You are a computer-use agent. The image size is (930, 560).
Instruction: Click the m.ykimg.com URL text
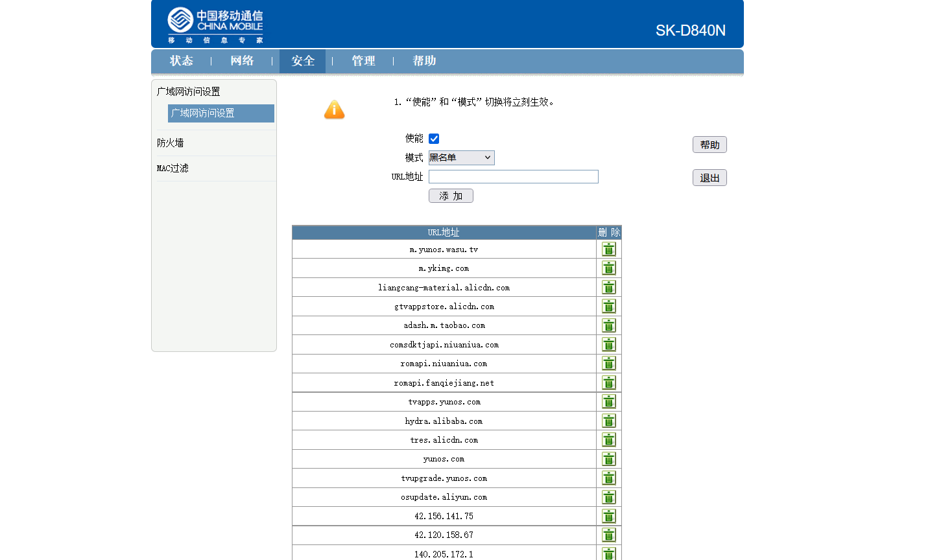[444, 268]
